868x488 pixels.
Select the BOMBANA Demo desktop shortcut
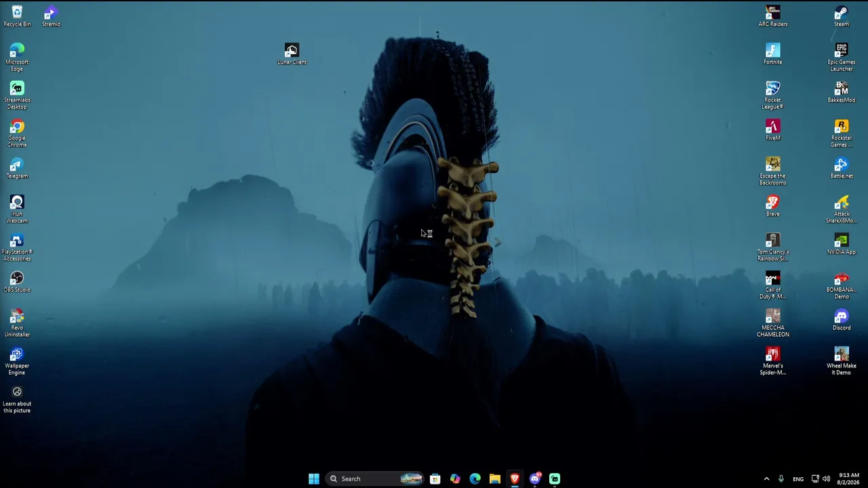(842, 285)
